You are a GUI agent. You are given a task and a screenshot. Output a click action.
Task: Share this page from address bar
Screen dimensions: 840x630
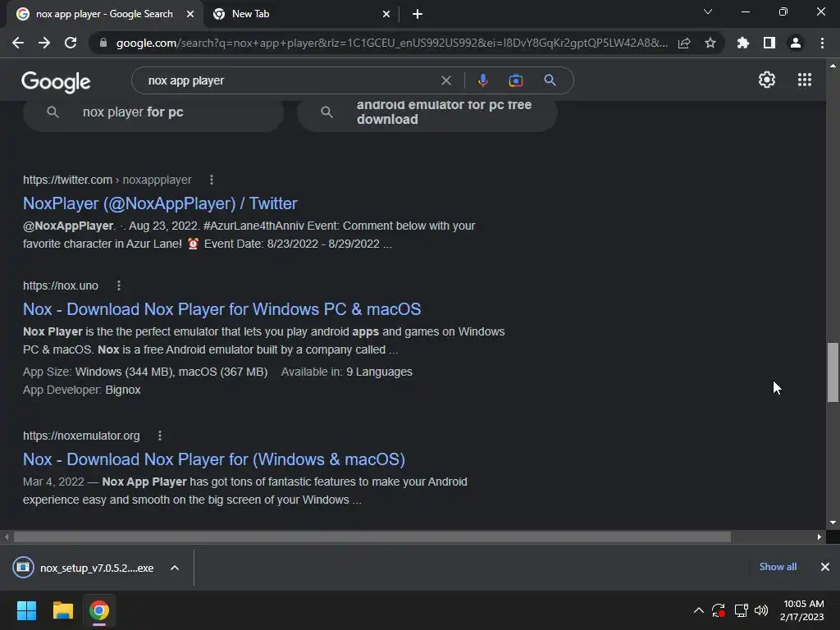[684, 43]
